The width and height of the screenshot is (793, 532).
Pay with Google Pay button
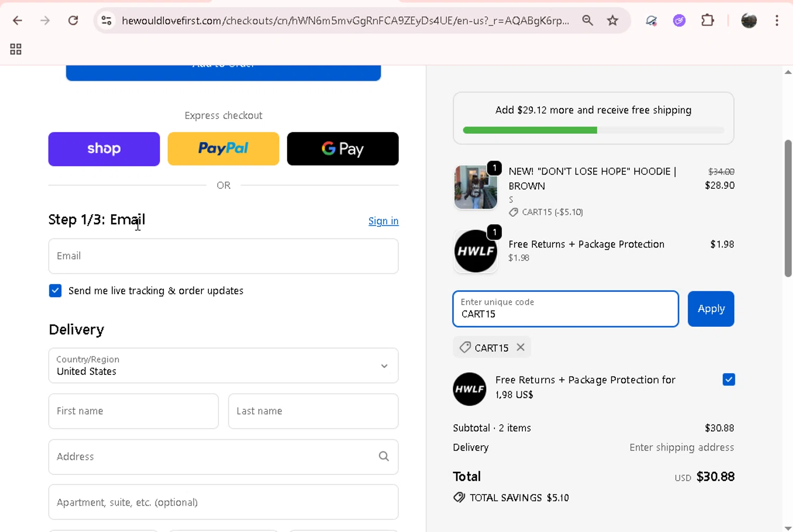tap(343, 149)
